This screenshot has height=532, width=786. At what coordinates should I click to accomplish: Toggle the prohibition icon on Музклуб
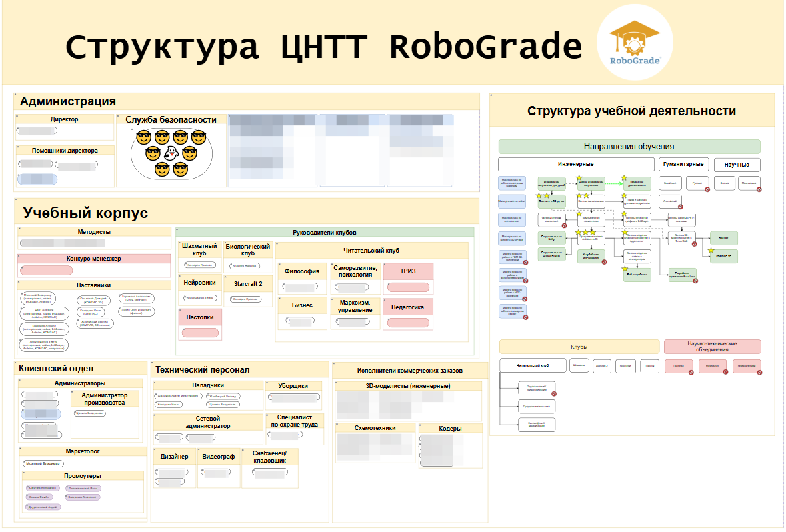tap(725, 371)
